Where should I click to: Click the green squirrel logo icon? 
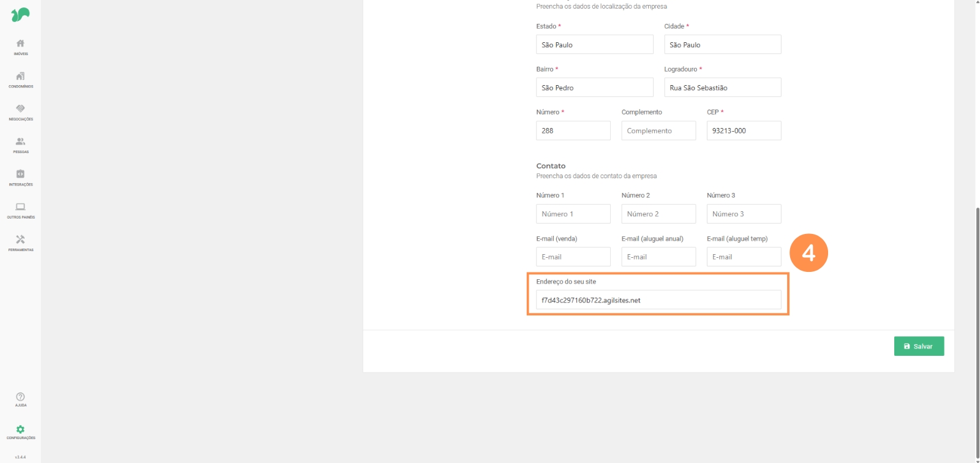[20, 15]
